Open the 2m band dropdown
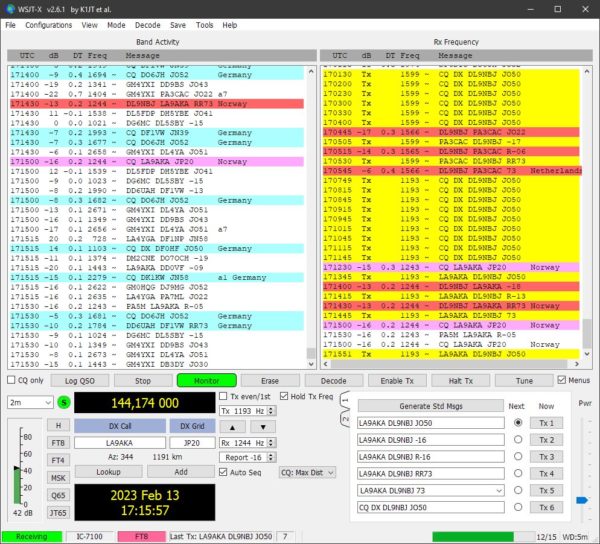The height and width of the screenshot is (544, 600). coord(30,402)
